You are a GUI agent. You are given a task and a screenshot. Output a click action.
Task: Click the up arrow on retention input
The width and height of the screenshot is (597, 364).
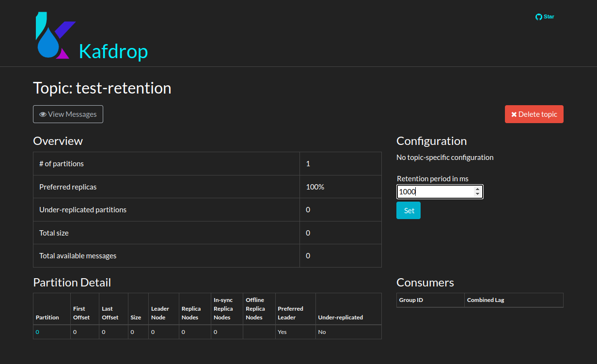[x=477, y=189]
